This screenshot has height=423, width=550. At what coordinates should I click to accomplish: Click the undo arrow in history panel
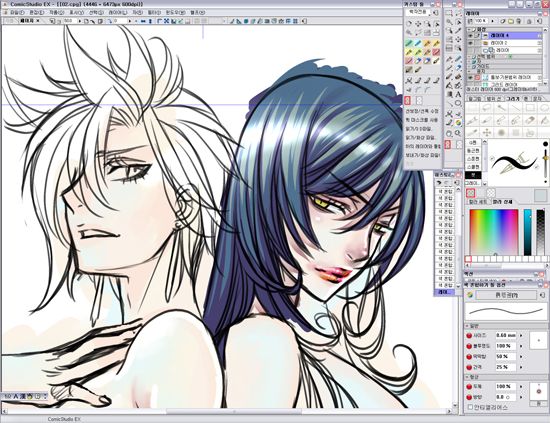click(x=438, y=183)
